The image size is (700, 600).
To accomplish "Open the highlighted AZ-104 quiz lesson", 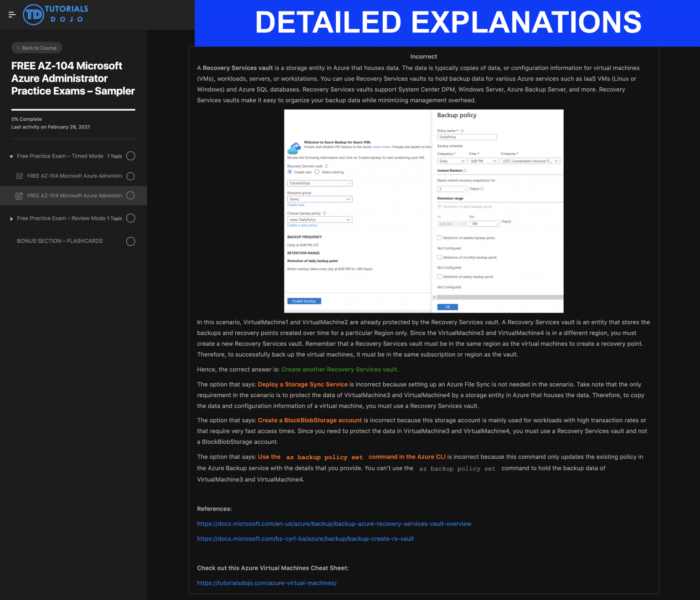I will pyautogui.click(x=74, y=196).
